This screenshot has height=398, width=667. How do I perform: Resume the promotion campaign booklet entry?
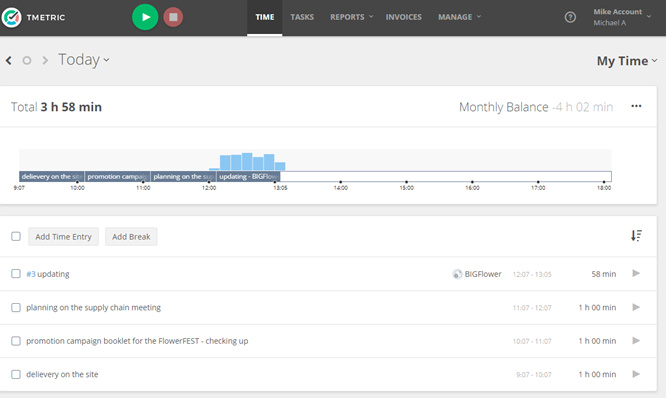[x=636, y=341]
